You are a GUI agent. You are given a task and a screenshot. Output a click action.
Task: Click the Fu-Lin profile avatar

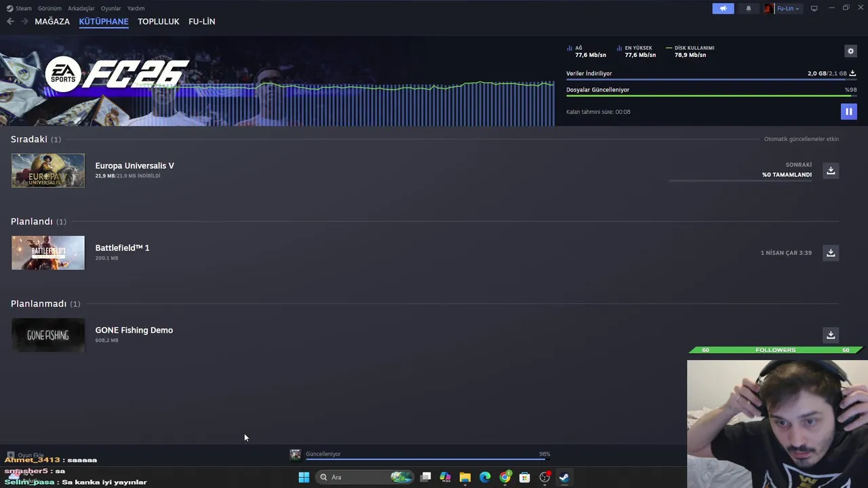pyautogui.click(x=769, y=8)
